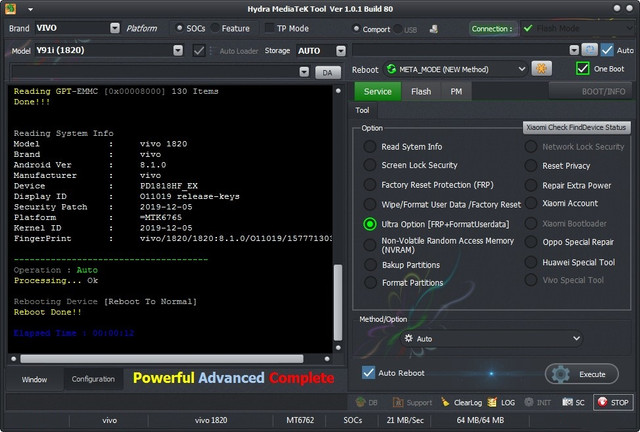Switch to the PM tab
The width and height of the screenshot is (640, 432).
pos(456,91)
